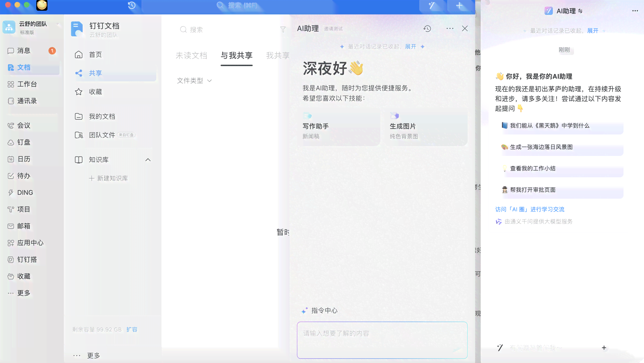This screenshot has width=644, height=363.
Task: Open 钉盘 cloud drive
Action: click(32, 142)
